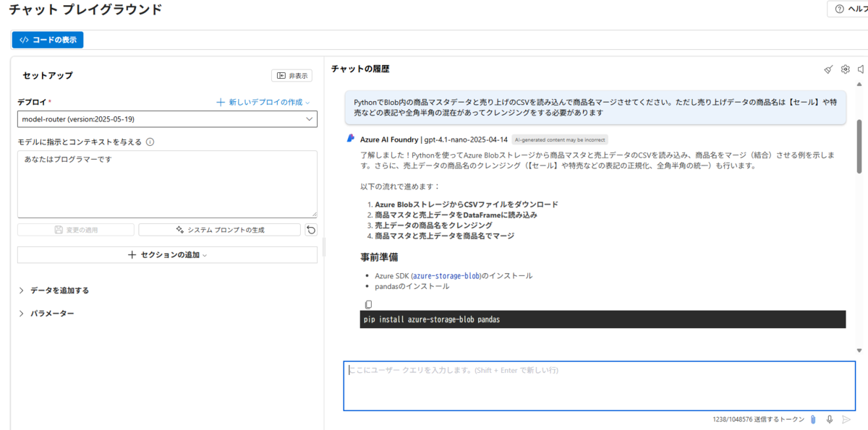
Task: Click the 1238/1048576 token counter text
Action: point(758,420)
